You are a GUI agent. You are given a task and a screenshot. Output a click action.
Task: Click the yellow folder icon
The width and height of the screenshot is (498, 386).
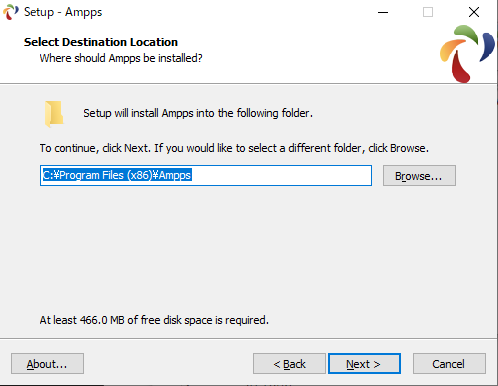[54, 114]
